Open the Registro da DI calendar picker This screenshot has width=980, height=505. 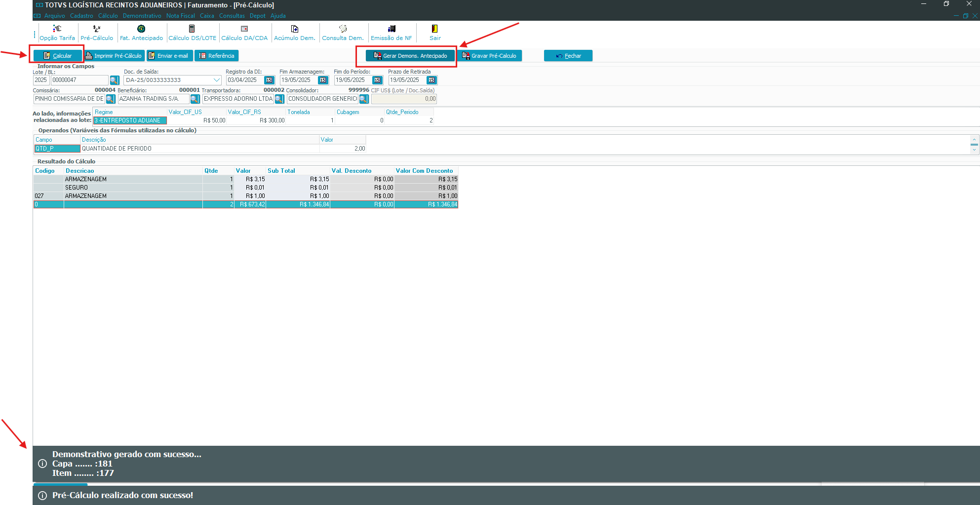click(x=269, y=80)
